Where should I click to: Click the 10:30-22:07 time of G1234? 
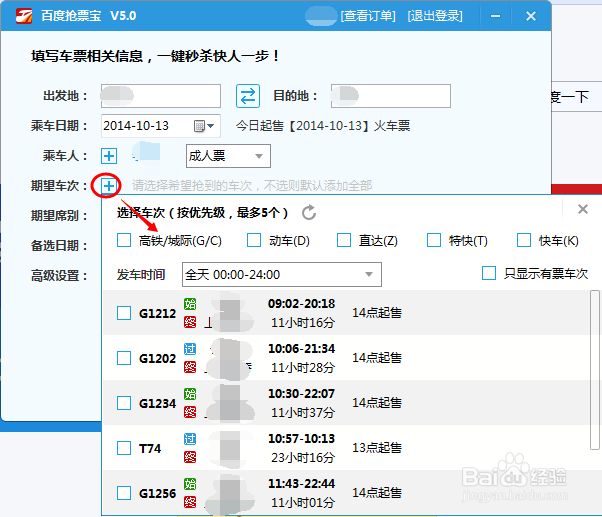pos(301,394)
